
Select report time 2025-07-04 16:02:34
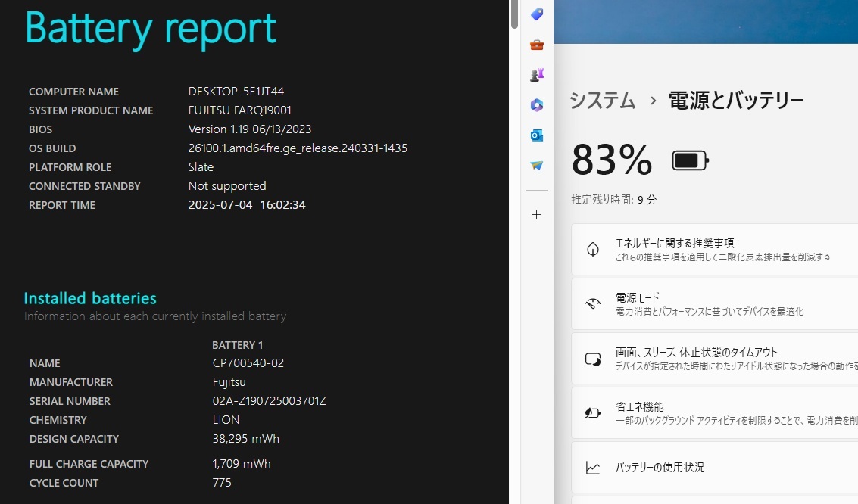tap(247, 205)
